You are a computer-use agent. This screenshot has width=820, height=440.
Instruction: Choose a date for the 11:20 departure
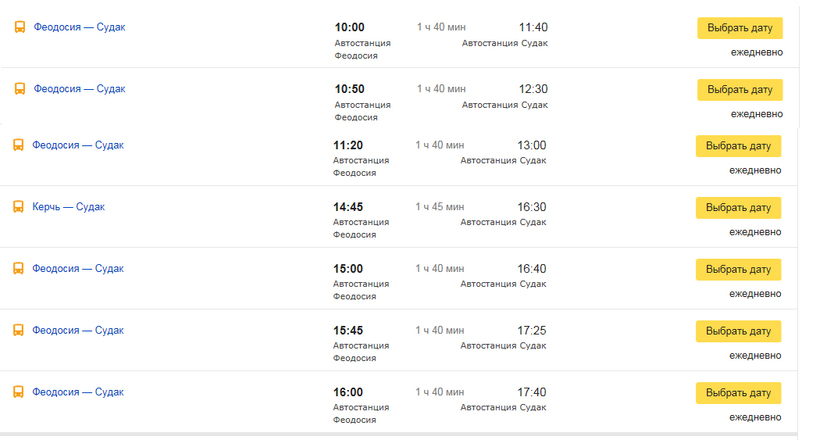coord(738,146)
